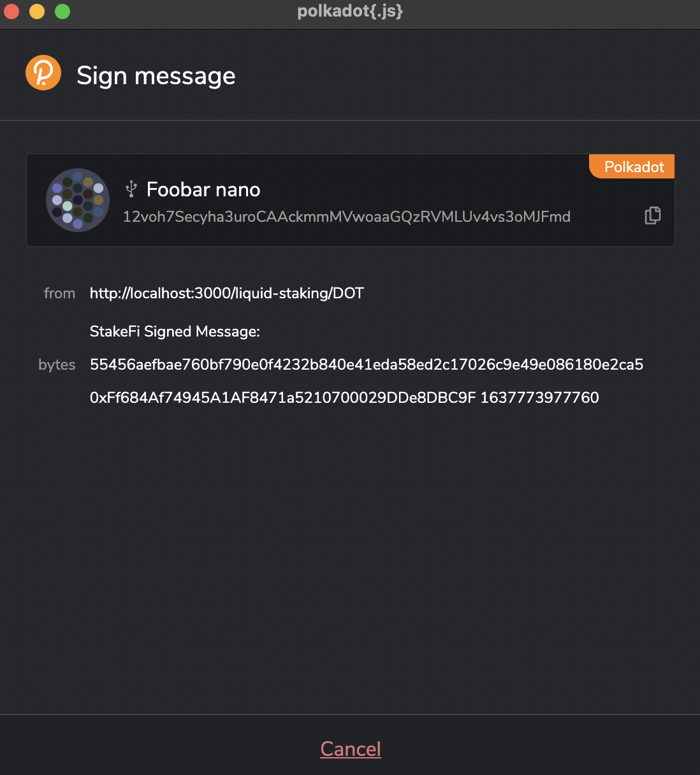Click the Polkadot logo icon
This screenshot has width=700, height=775.
coord(43,73)
